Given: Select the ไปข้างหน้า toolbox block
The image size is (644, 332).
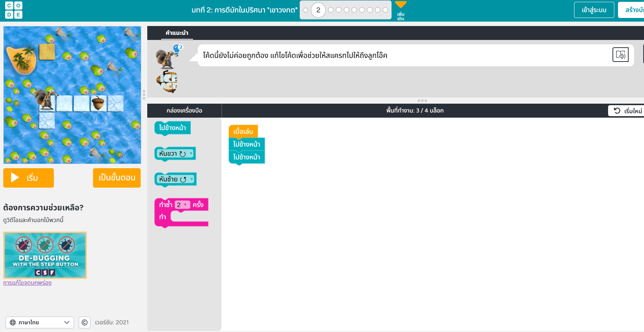Looking at the screenshot, I should [173, 128].
